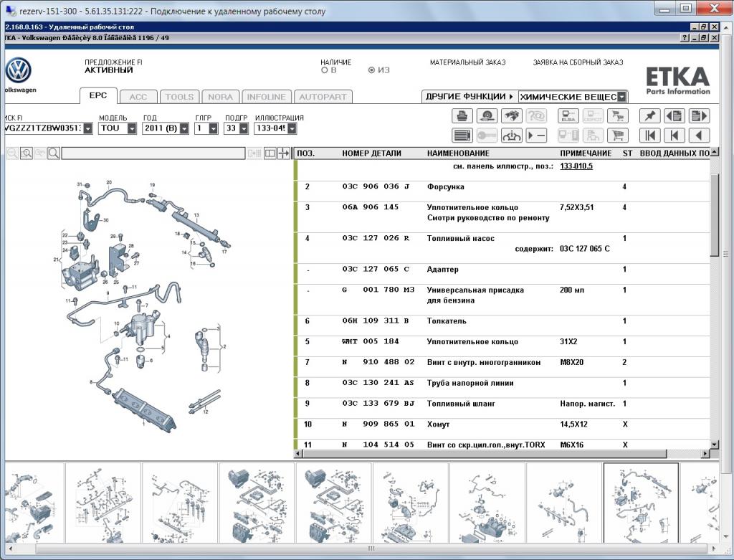This screenshot has height=560, width=734.
Task: Click the МАТЕРИАЛЬНЫЙ ЗАКАЗ label
Action: (467, 62)
